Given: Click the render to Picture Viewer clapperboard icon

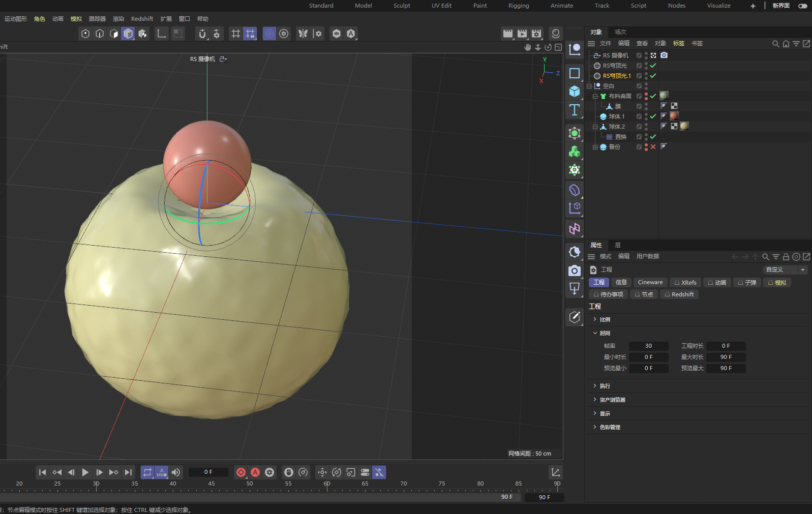Looking at the screenshot, I should point(522,34).
